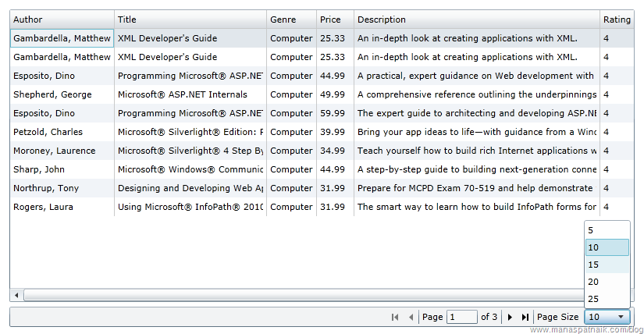Image resolution: width=644 pixels, height=334 pixels.
Task: Click title Designing and Developing Web
Action: [x=190, y=188]
